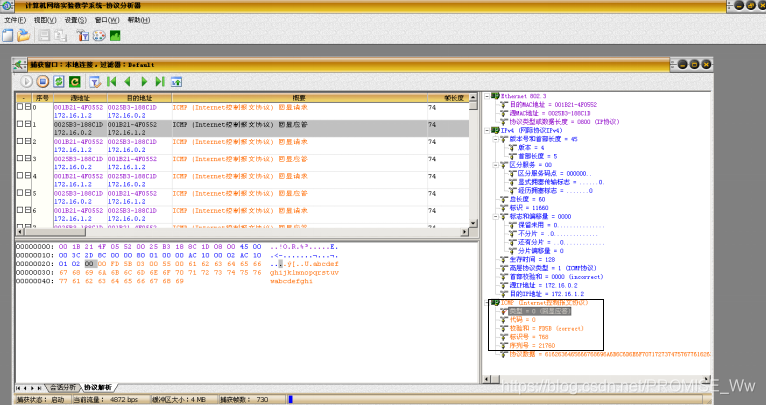Tick the checkbox of packet row 1
Screen dimensions: 766x405
(20, 124)
